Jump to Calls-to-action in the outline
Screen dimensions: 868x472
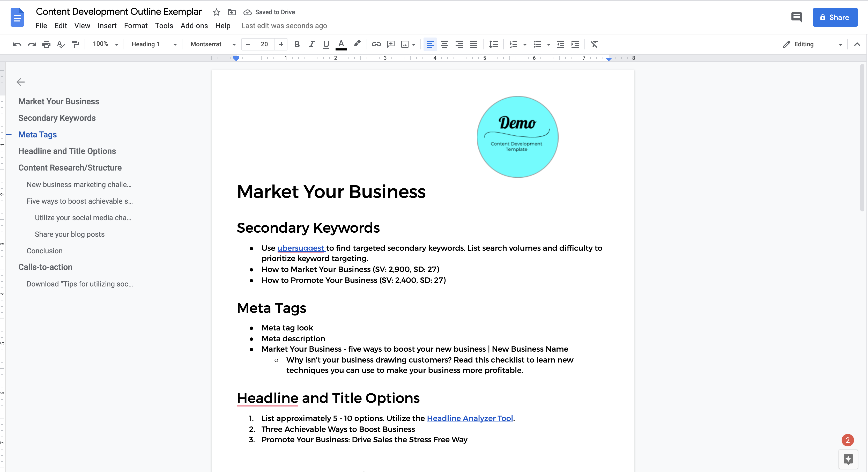click(45, 267)
